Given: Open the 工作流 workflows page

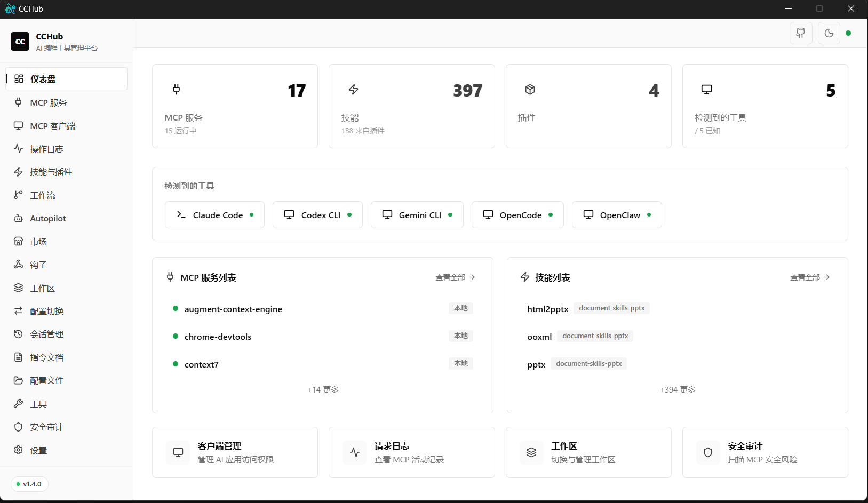Looking at the screenshot, I should [x=43, y=195].
